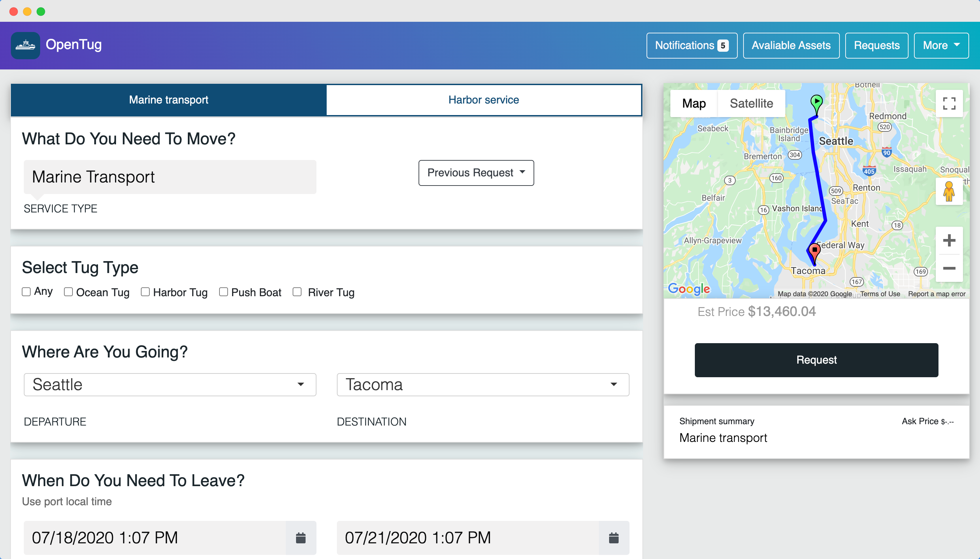Open Notifications from the header
The image size is (980, 559).
click(x=692, y=46)
